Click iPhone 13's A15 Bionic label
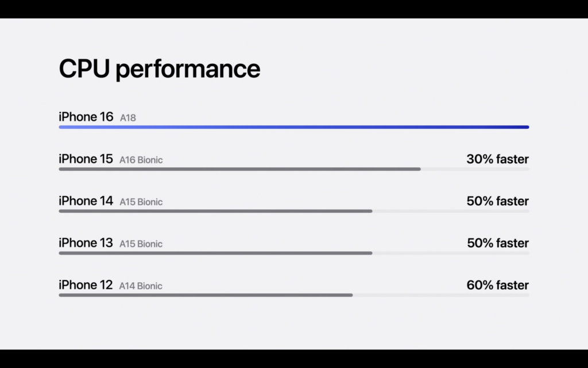 (x=141, y=244)
